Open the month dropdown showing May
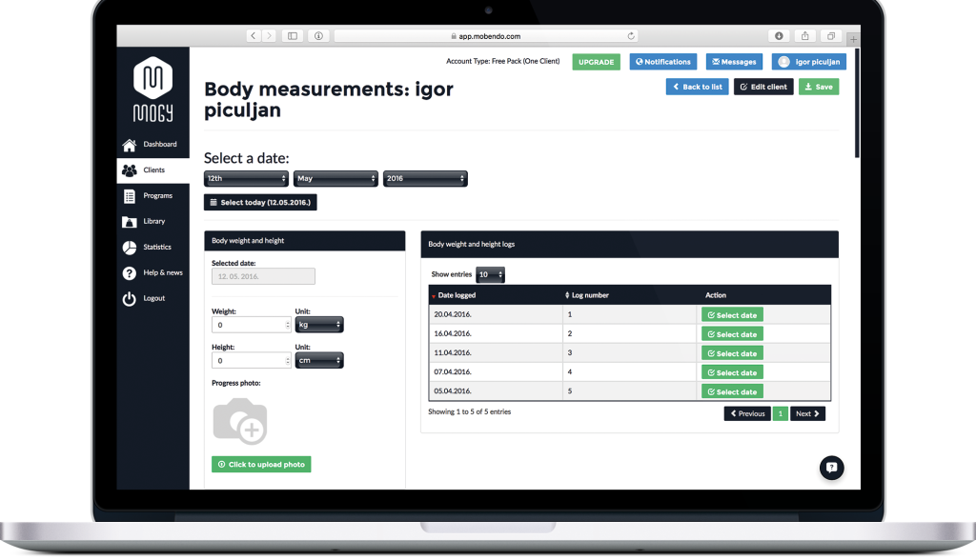Screen dimensions: 976x560 335,178
